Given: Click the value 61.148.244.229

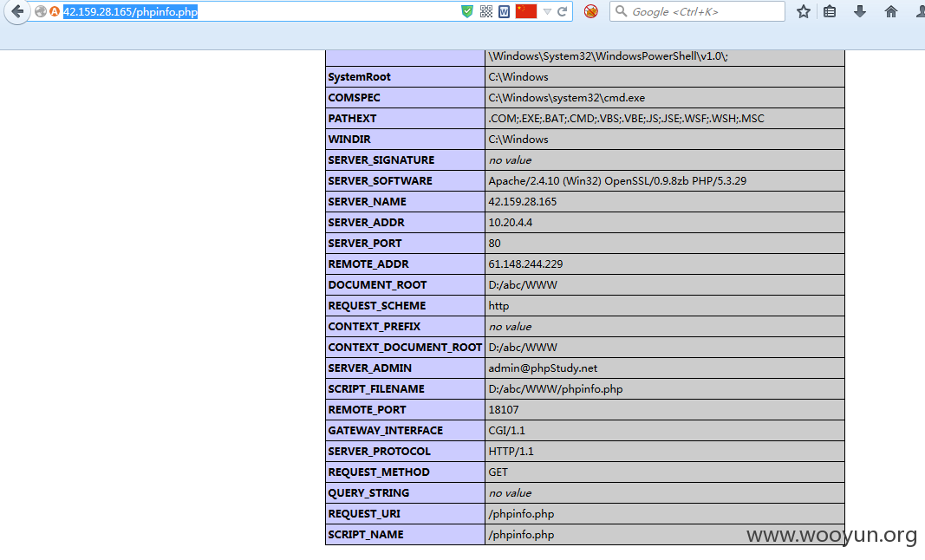Looking at the screenshot, I should coord(525,264).
